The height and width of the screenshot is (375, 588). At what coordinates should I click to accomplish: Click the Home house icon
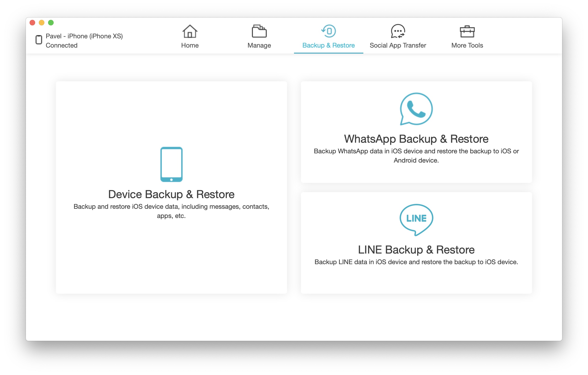pyautogui.click(x=190, y=31)
